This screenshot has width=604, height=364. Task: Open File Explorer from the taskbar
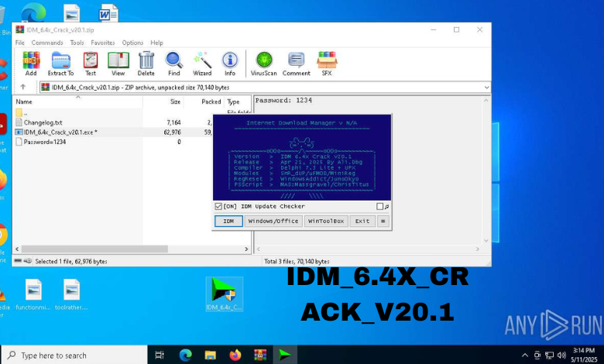point(211,355)
